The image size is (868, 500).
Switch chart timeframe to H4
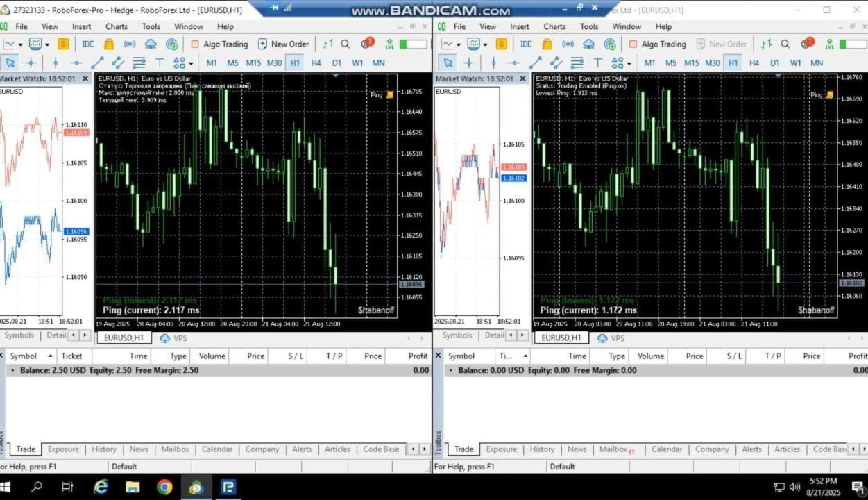[314, 62]
